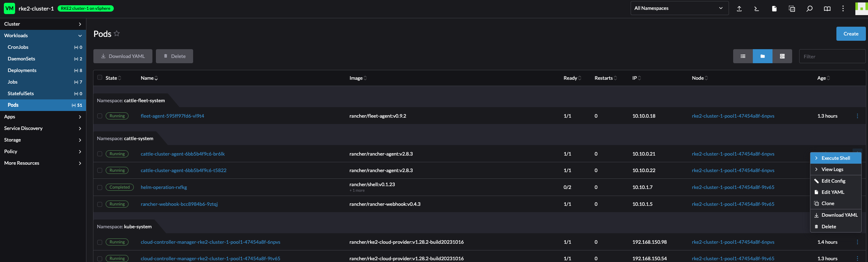This screenshot has height=262, width=868.
Task: Click the Download YAML toolbar button
Action: (x=123, y=56)
